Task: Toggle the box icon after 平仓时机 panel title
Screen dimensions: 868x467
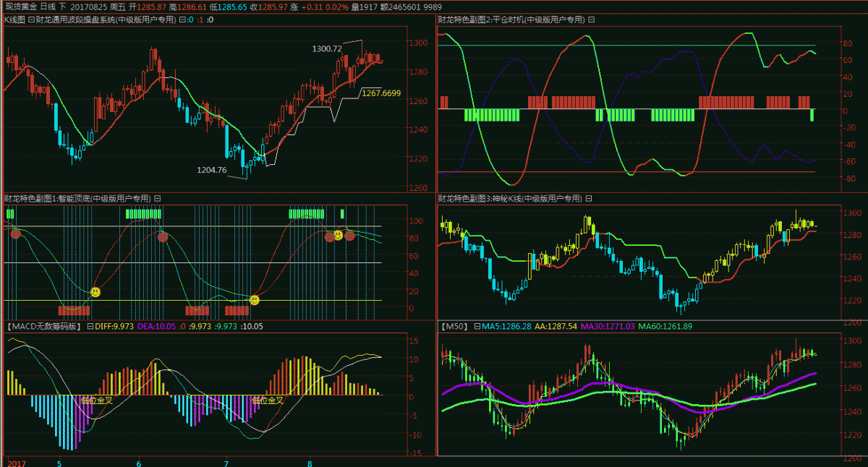Action: pyautogui.click(x=591, y=20)
